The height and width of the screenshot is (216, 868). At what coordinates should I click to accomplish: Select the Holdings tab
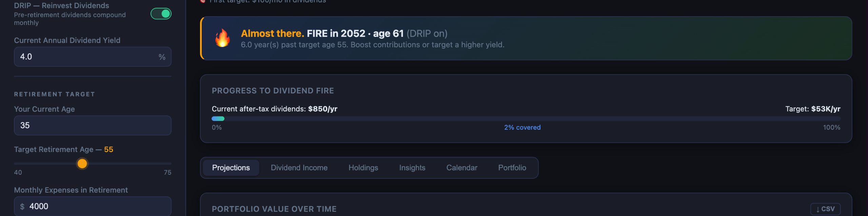363,168
